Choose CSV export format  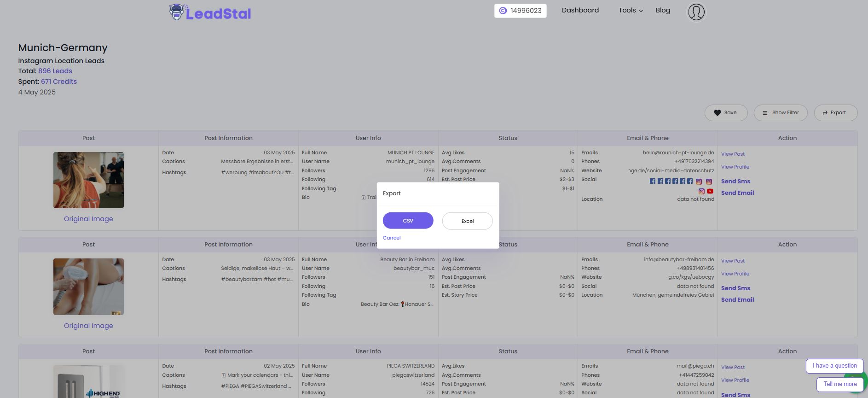[408, 221]
